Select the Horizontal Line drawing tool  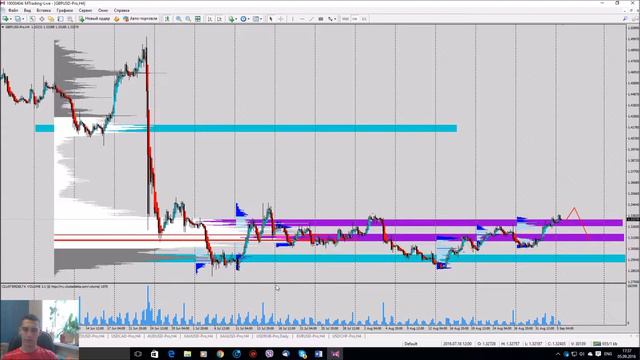tap(302, 19)
